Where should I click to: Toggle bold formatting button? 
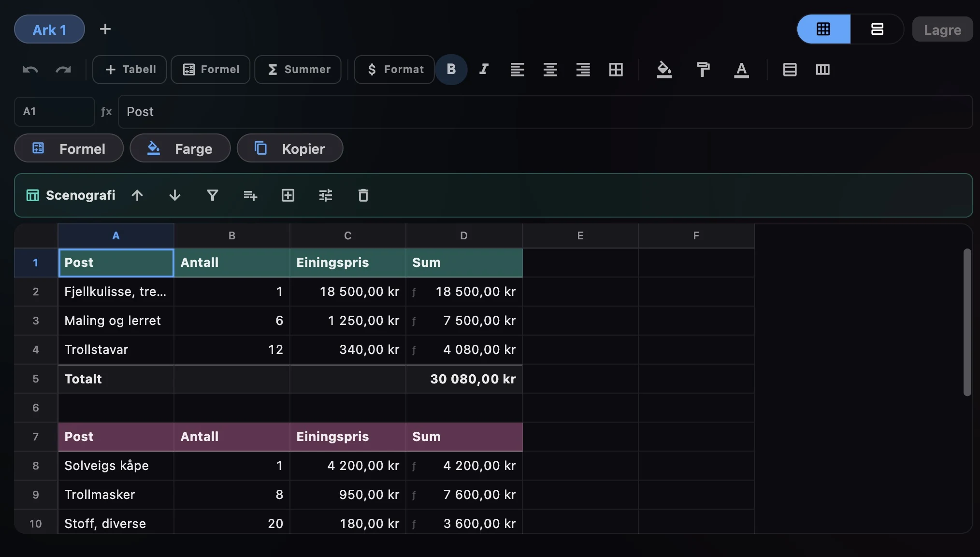pyautogui.click(x=451, y=70)
